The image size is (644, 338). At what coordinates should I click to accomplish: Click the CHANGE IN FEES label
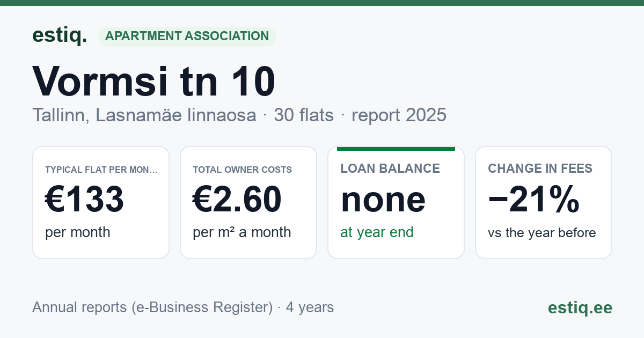click(540, 168)
